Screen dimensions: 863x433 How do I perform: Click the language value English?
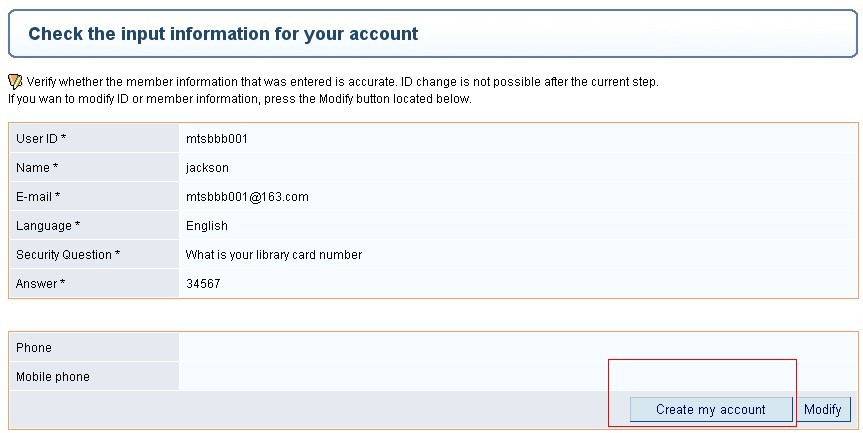[x=206, y=226]
